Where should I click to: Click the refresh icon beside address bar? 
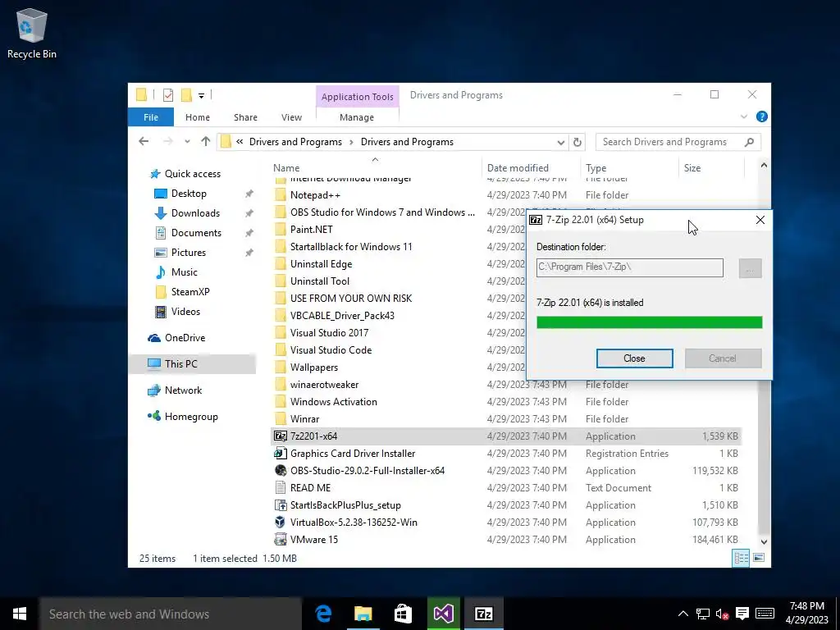[x=577, y=142]
